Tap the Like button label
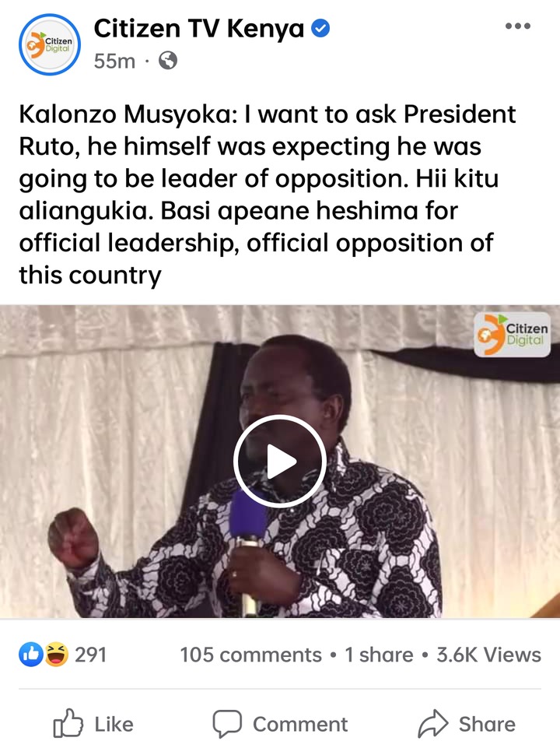This screenshot has width=560, height=741. tap(114, 724)
